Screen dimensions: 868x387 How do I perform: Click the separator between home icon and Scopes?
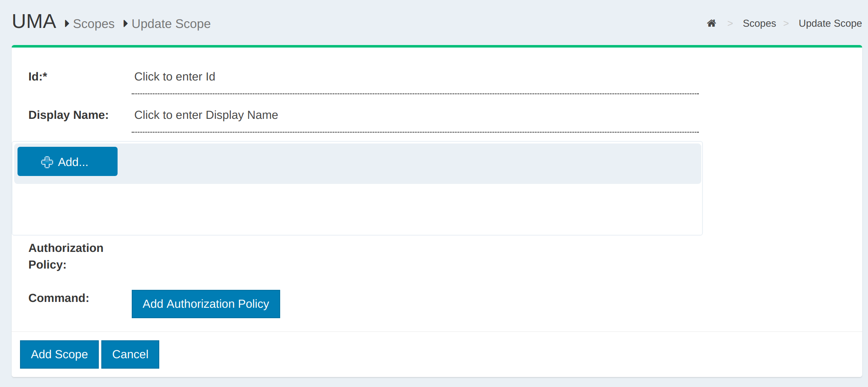click(730, 23)
